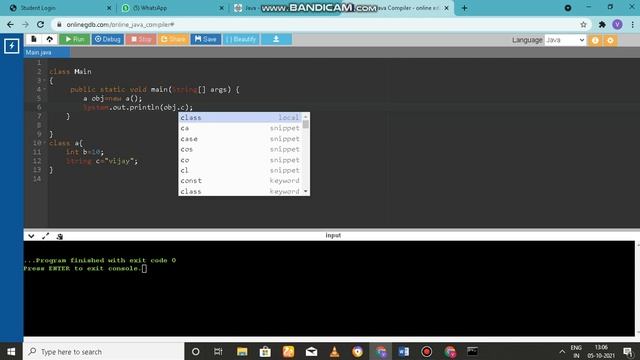Viewport: 640px width, 360px height.
Task: Collapse code fold on line 10
Action: tap(44, 143)
